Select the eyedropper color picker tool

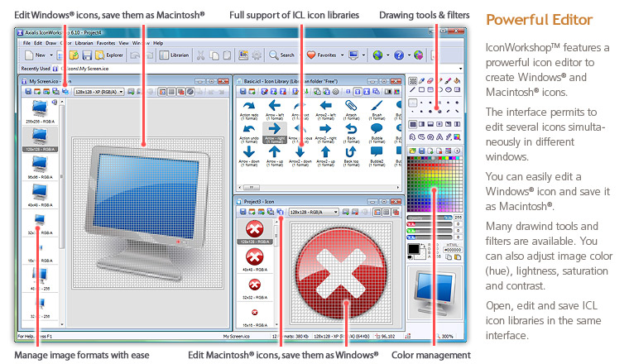point(421,81)
